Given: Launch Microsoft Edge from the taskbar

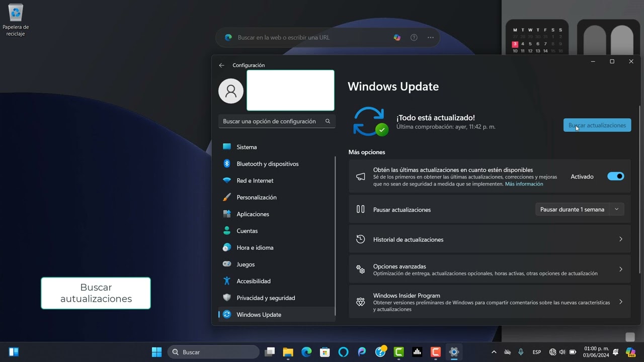Looking at the screenshot, I should coord(306,352).
